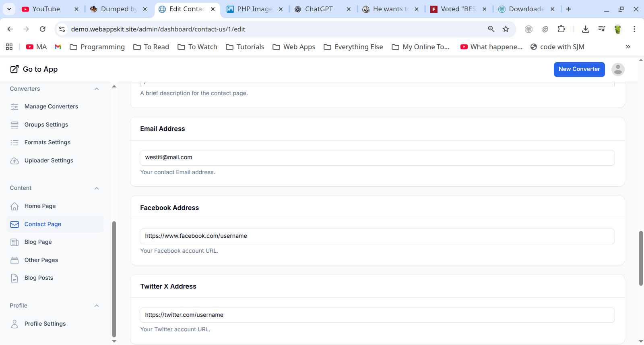Viewport: 644px width, 345px height.
Task: Select Formats Settings in sidebar
Action: (47, 143)
